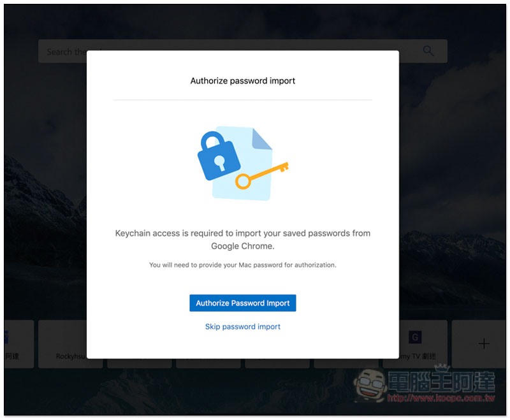Screen dimensions: 510x420
Task: Click the Mac password authorization note
Action: point(243,265)
